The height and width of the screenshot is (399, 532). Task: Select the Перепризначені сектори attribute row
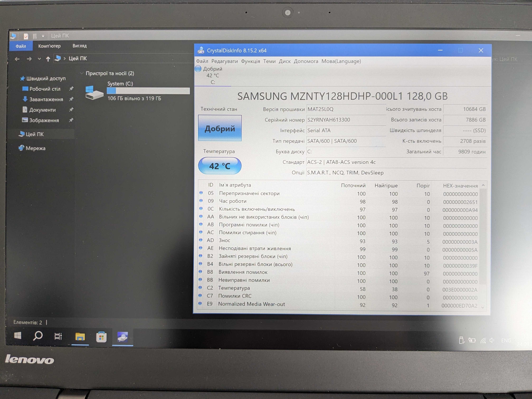tap(339, 193)
